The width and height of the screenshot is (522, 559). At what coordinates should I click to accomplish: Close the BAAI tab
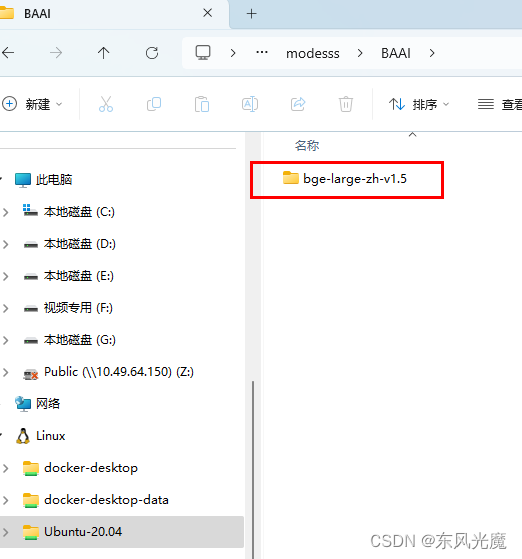click(208, 13)
